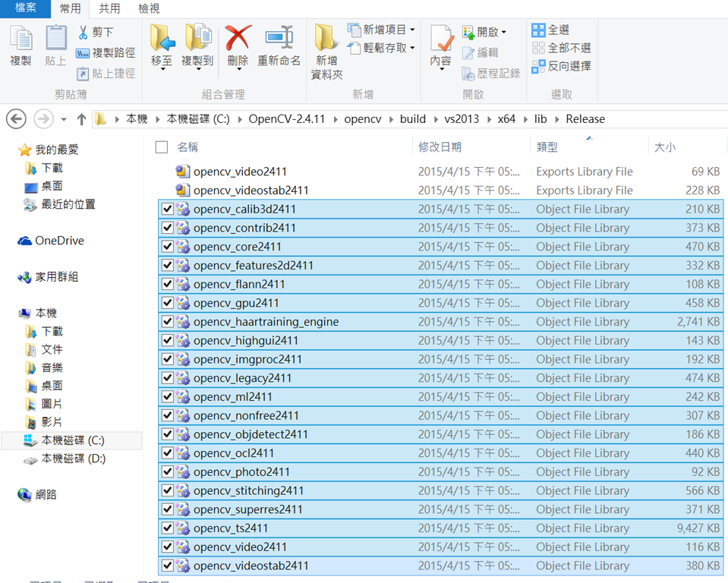This screenshot has height=583, width=728.
Task: Uncheck opencv_haartraining_engine checkbox
Action: pos(168,322)
